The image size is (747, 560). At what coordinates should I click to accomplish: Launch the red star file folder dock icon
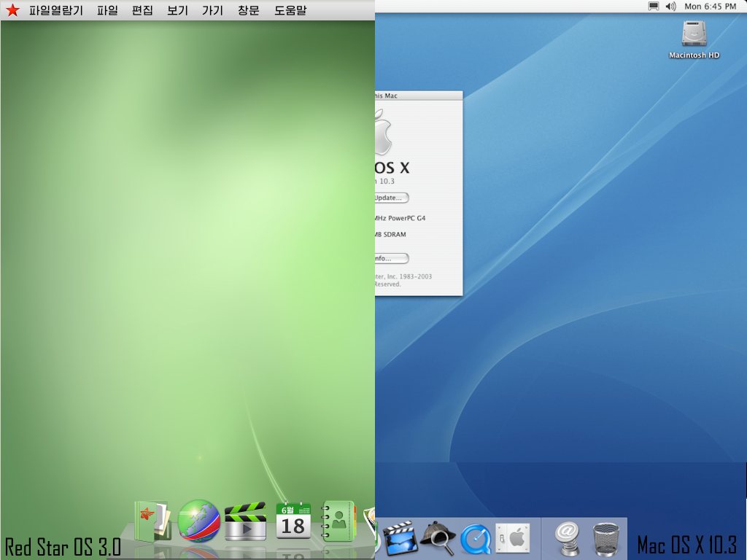(x=152, y=521)
